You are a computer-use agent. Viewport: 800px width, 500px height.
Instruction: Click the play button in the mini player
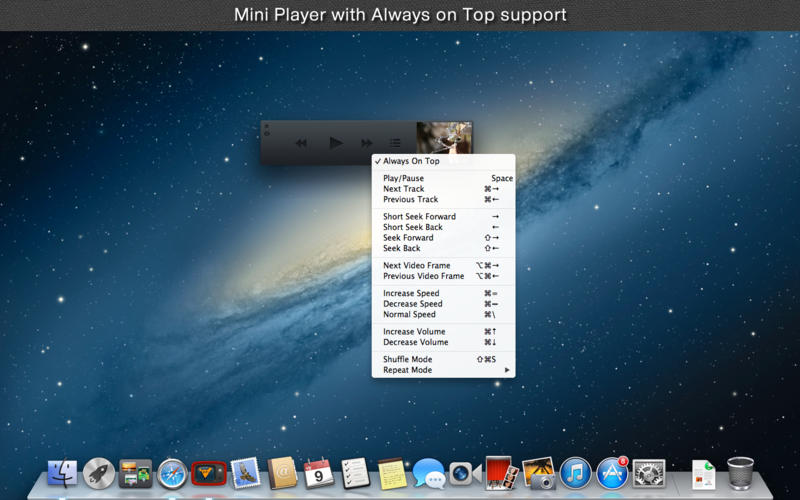(335, 143)
